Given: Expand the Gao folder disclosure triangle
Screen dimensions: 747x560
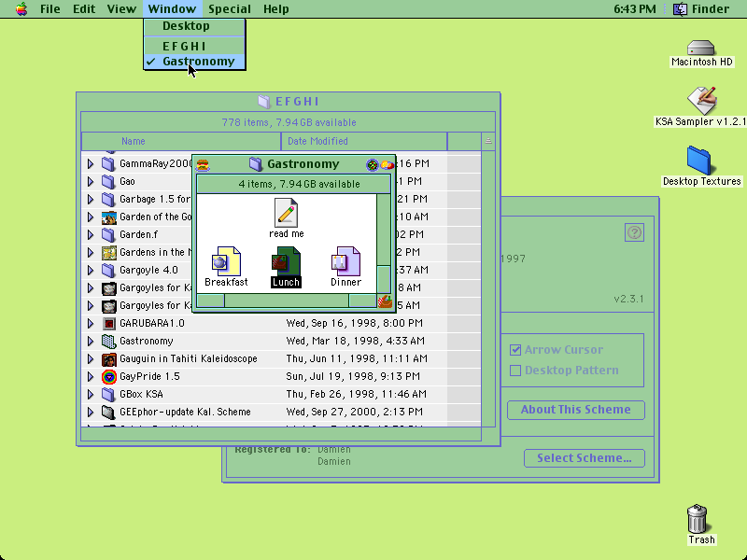Looking at the screenshot, I should [91, 181].
